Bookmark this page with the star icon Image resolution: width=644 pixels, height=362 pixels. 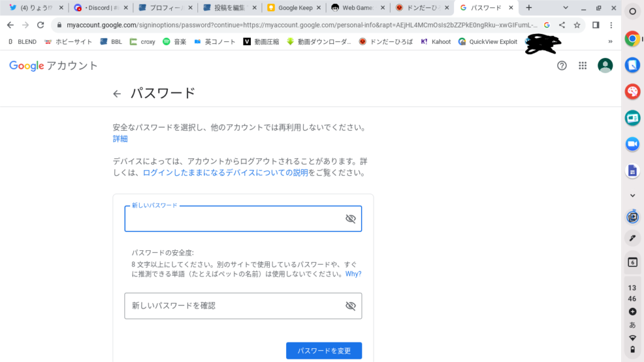click(577, 25)
